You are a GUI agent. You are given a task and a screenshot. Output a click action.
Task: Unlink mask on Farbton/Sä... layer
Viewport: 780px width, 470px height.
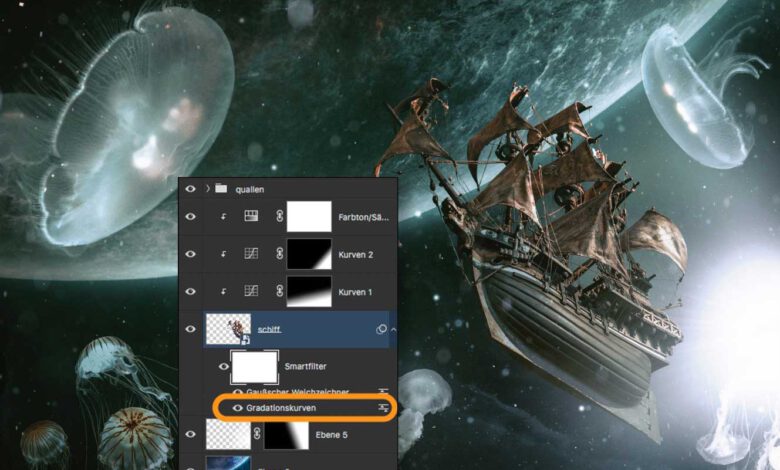point(280,216)
